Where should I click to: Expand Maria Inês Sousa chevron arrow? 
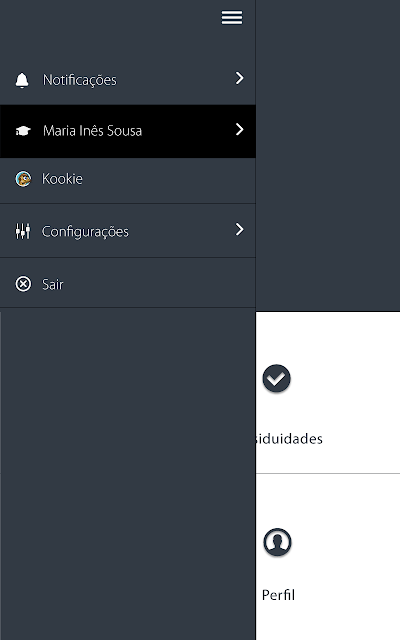point(240,129)
